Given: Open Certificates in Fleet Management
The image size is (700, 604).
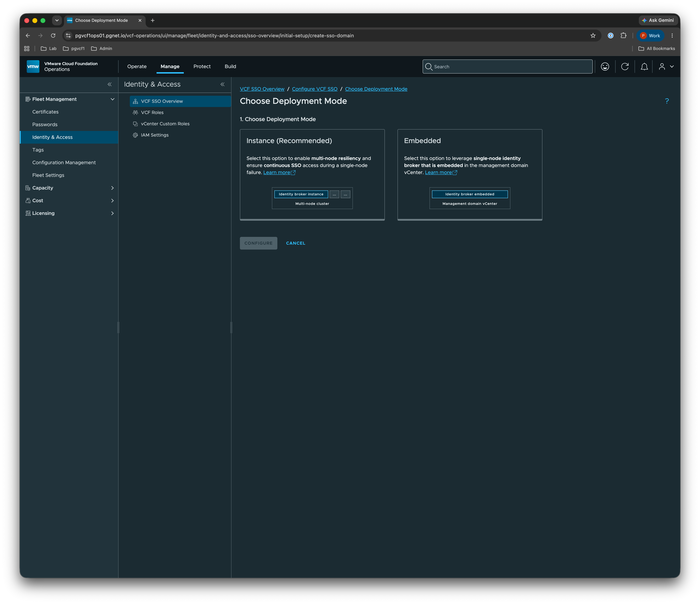Looking at the screenshot, I should coord(45,112).
